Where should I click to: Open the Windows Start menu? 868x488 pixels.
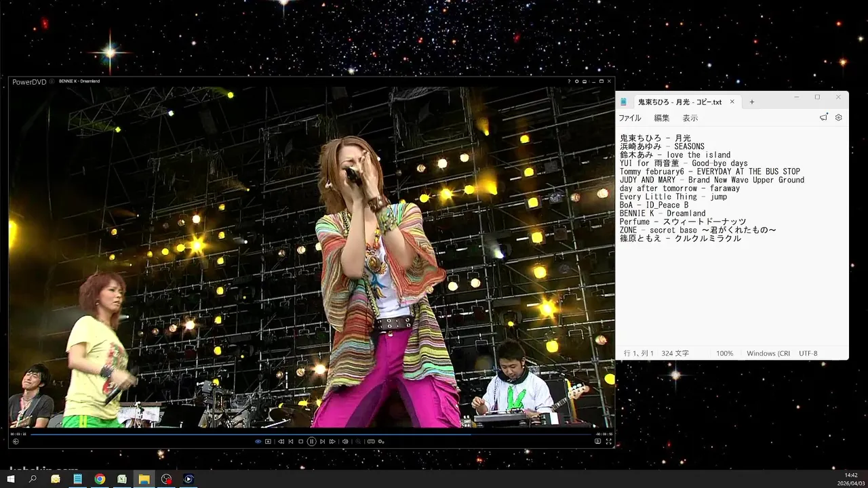pos(10,479)
